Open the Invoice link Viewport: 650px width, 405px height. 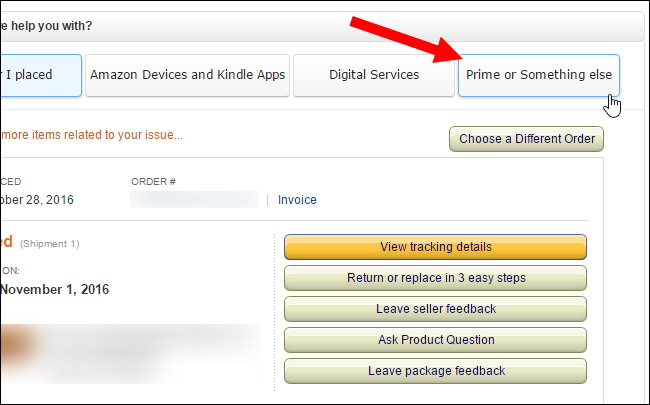[x=297, y=200]
